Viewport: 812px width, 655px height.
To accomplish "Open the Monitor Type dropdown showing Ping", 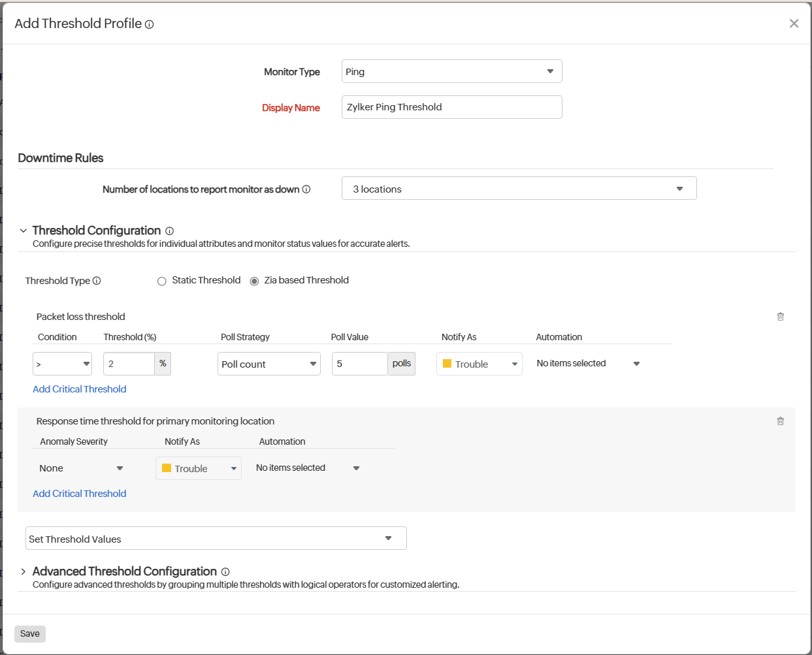I will click(451, 71).
